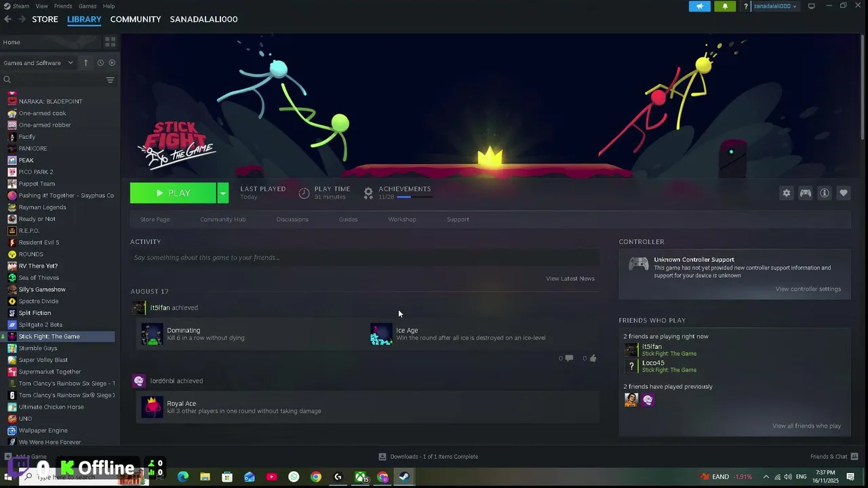Open sanadalali000 account dropdown

775,6
